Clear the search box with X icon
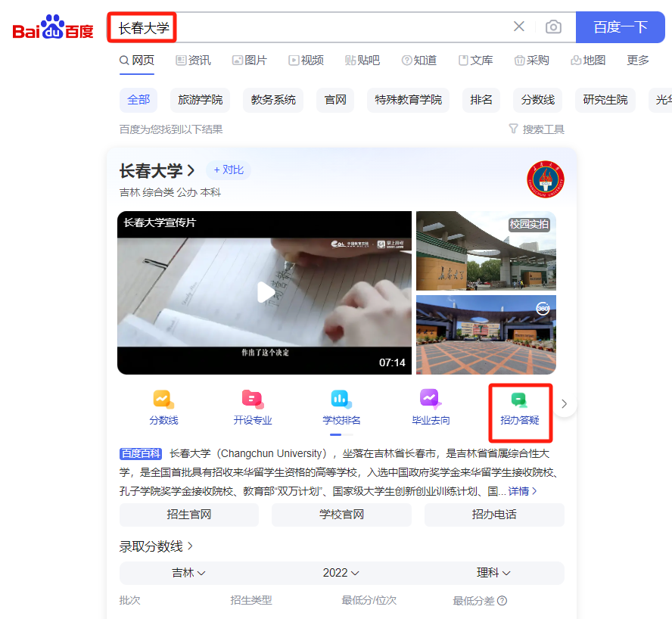Image resolution: width=672 pixels, height=619 pixels. (x=519, y=26)
